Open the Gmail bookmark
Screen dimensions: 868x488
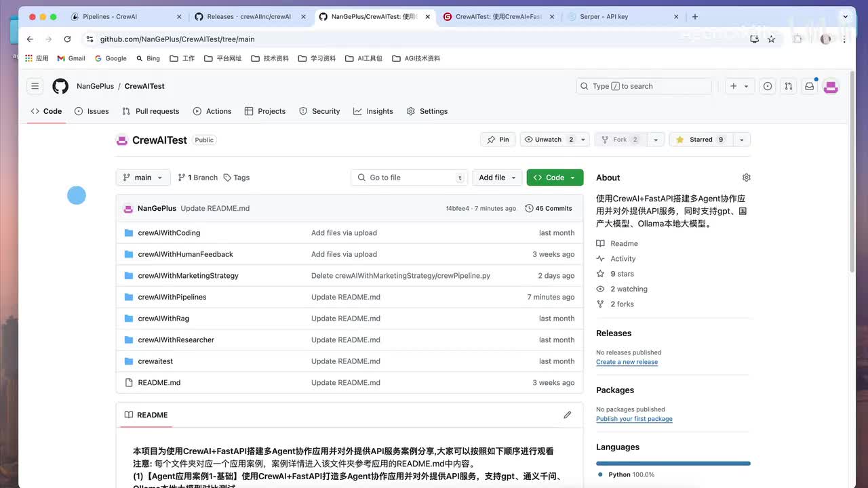coord(71,58)
